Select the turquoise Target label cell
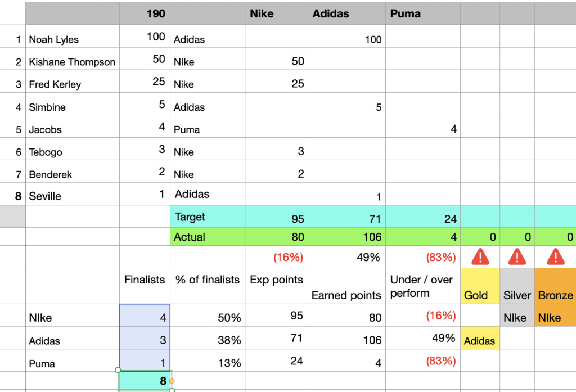Viewport: 576px width, 392px height. tap(207, 217)
